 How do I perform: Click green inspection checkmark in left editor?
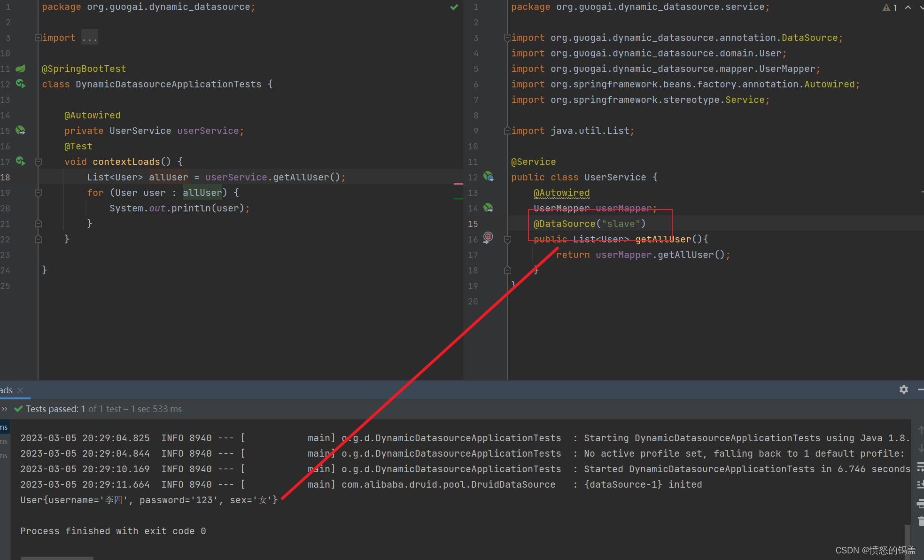[454, 7]
